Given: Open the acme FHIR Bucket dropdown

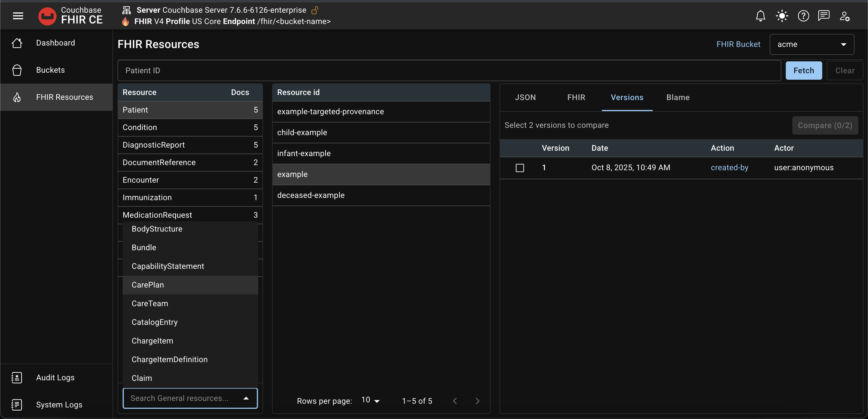Looking at the screenshot, I should (x=812, y=44).
